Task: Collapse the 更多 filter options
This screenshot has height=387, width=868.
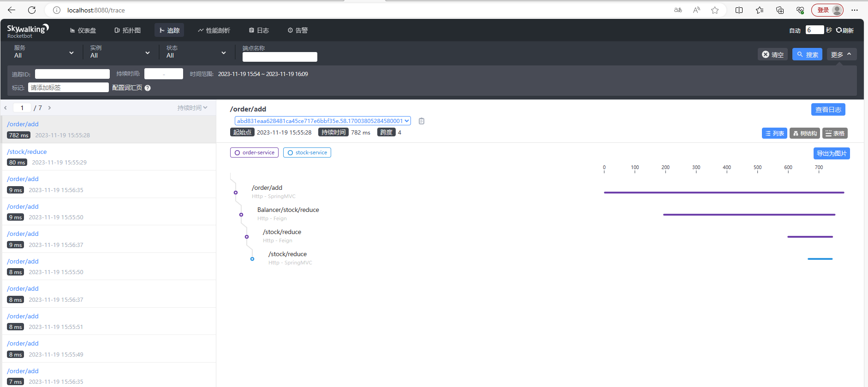Action: [x=842, y=54]
